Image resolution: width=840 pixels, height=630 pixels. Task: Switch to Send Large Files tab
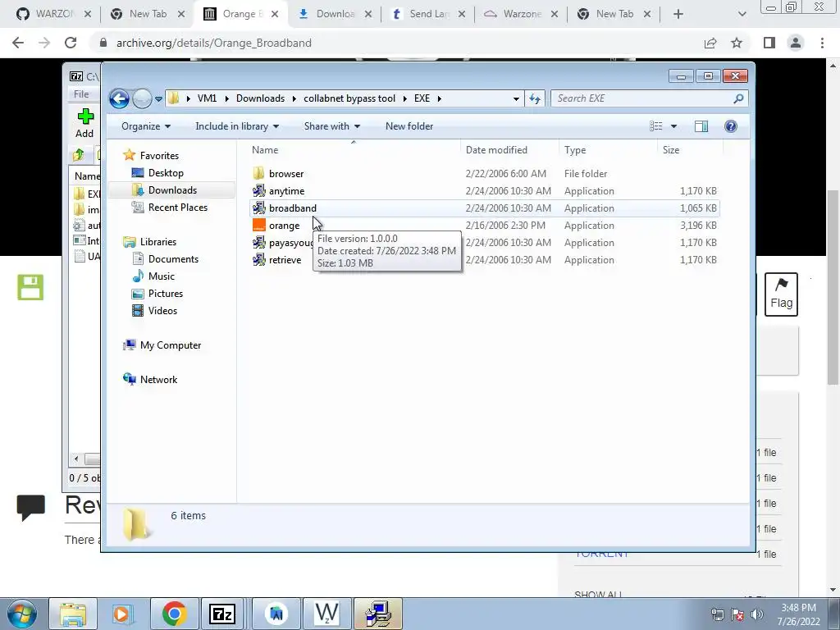[x=428, y=14]
